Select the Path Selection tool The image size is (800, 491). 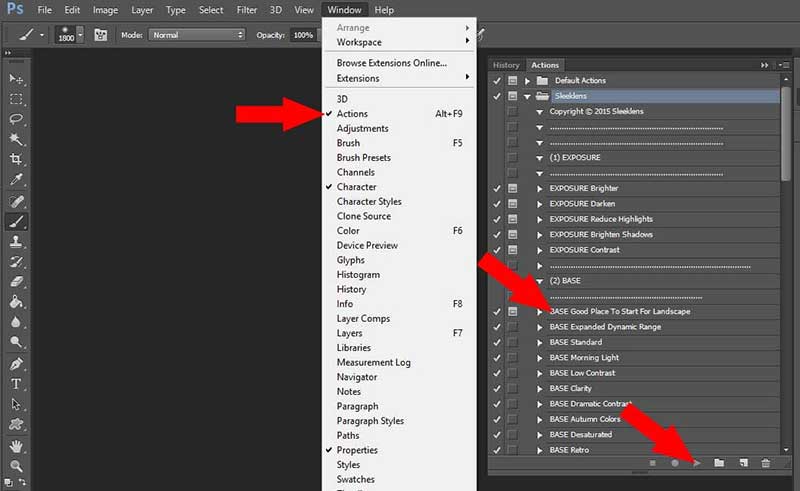tap(16, 404)
